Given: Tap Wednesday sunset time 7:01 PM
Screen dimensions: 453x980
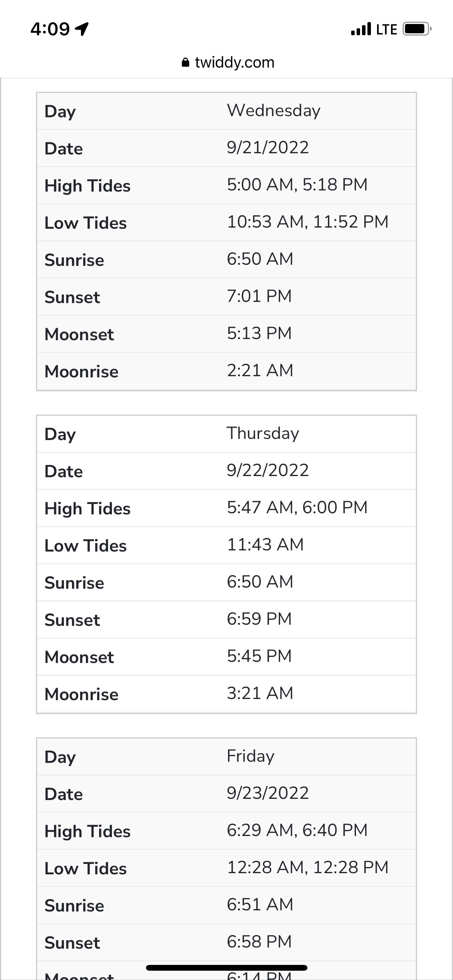Looking at the screenshot, I should [259, 296].
